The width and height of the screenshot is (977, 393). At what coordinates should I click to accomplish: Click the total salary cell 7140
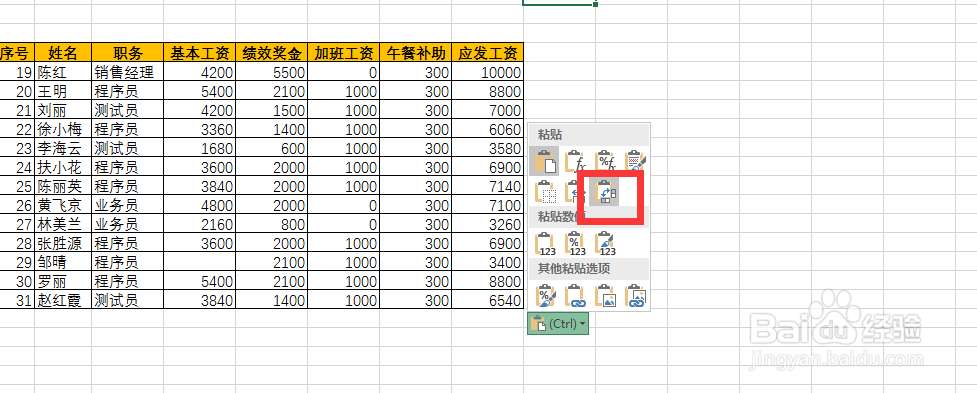(488, 186)
